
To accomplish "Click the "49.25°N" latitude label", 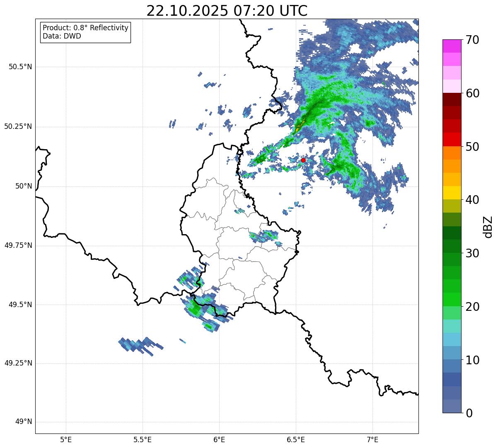I will [18, 363].
